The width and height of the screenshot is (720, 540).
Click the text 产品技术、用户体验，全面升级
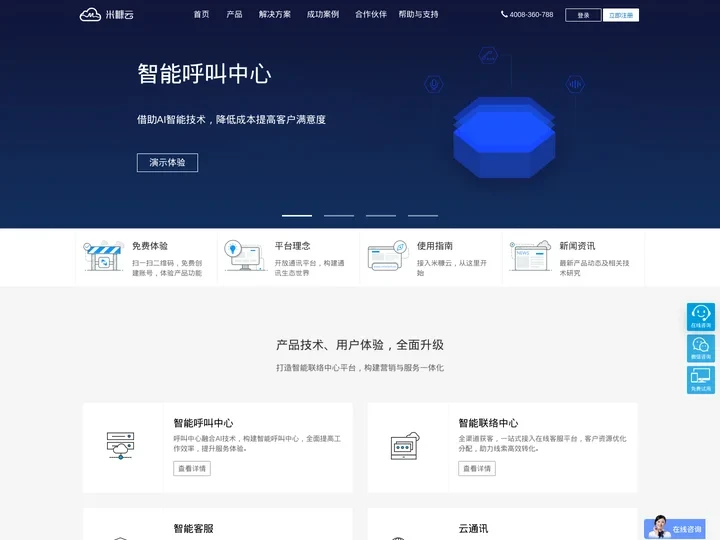[x=360, y=345]
